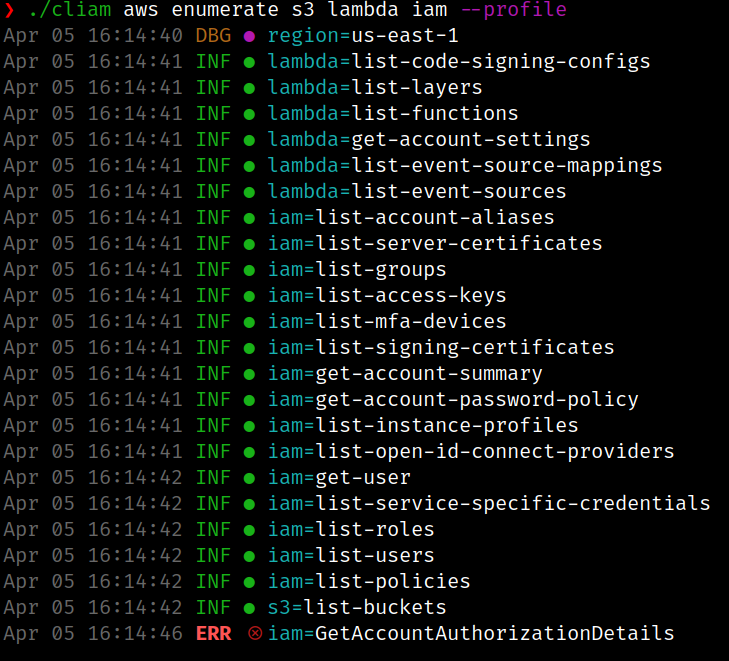Screen dimensions: 729x661
Task: Click the magenta dot beside region=us-east-1
Action: click(x=249, y=36)
